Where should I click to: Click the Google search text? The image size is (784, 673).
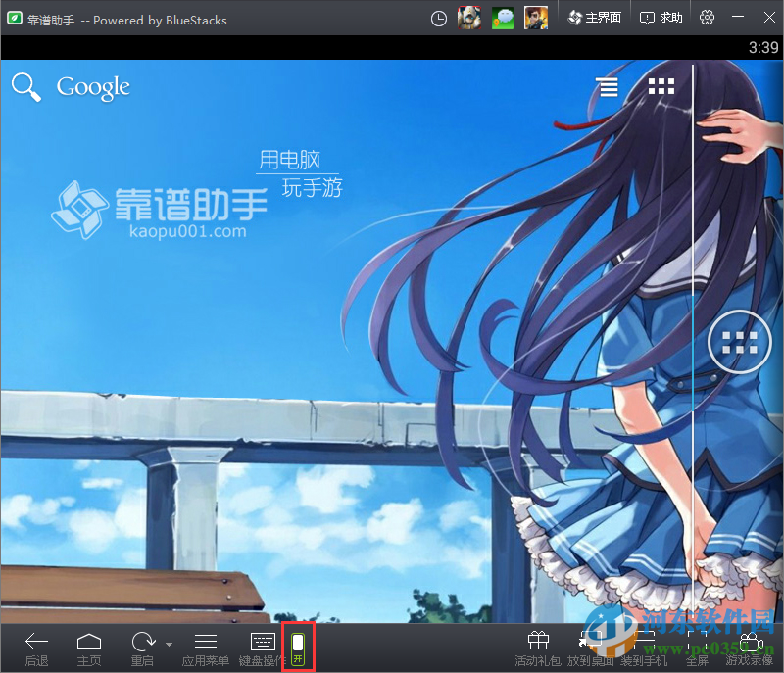pyautogui.click(x=93, y=88)
